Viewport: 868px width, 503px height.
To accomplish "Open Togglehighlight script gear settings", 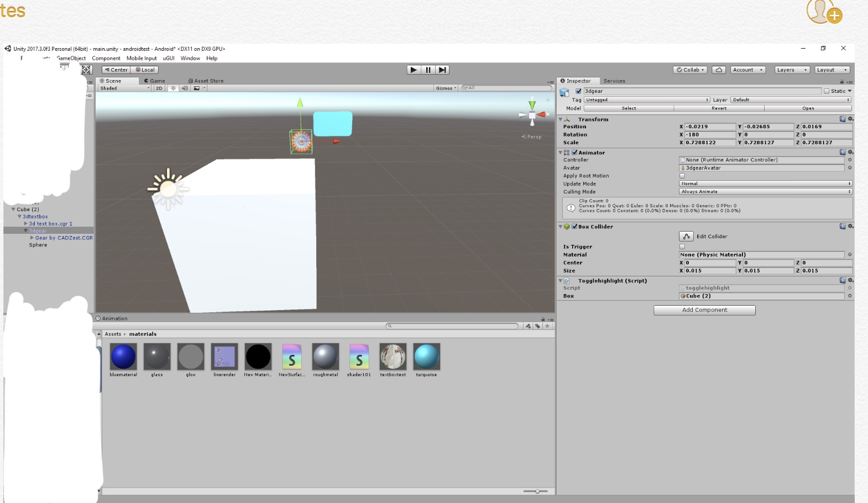I will (x=850, y=280).
